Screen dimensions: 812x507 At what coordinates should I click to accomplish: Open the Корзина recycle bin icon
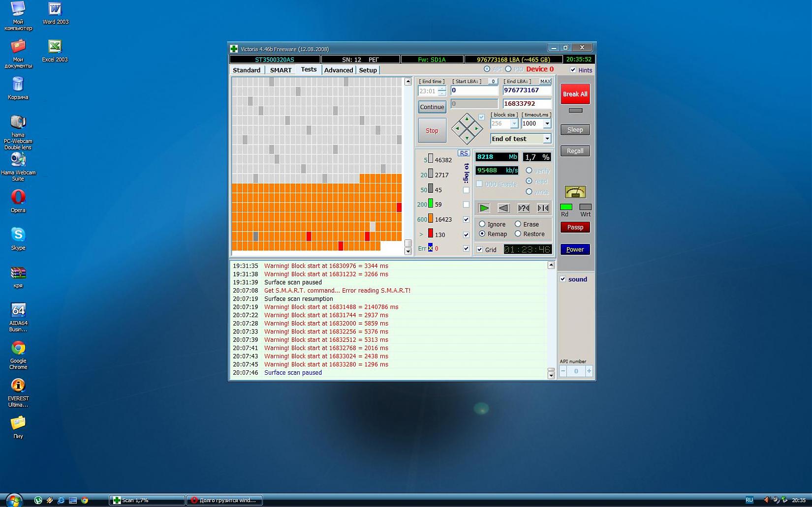click(x=18, y=89)
